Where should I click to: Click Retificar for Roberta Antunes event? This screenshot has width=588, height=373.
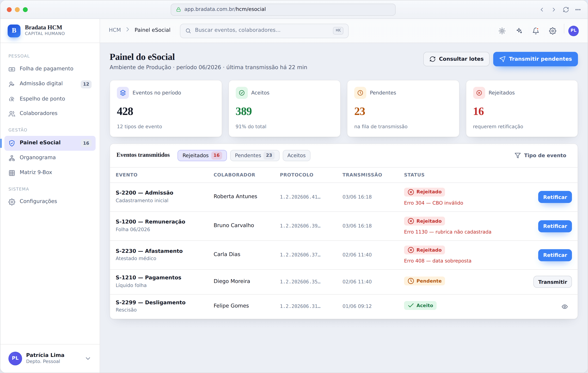click(555, 197)
